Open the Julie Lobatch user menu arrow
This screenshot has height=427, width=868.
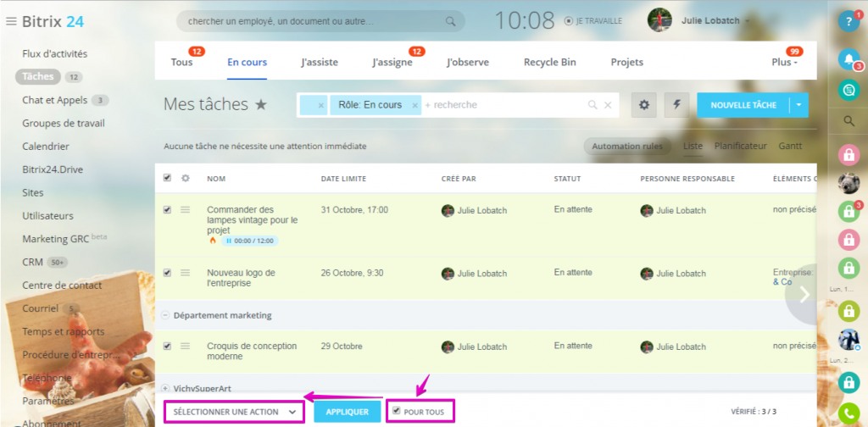748,21
